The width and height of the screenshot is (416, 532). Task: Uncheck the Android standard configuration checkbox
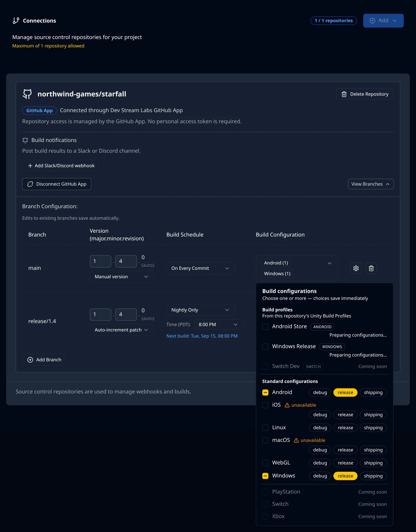tap(265, 392)
